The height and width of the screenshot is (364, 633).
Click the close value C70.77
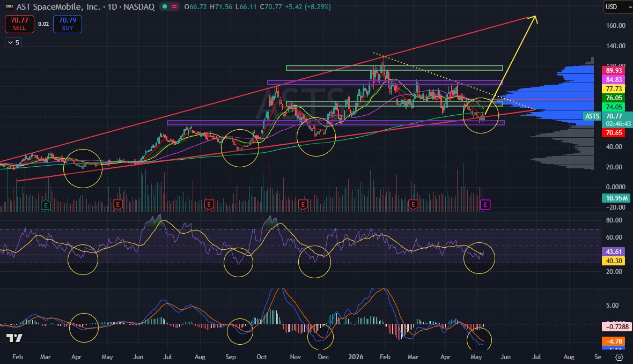271,7
